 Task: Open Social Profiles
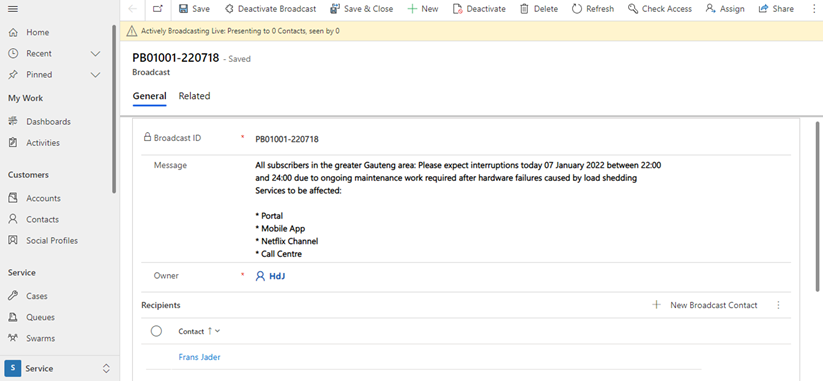click(52, 240)
